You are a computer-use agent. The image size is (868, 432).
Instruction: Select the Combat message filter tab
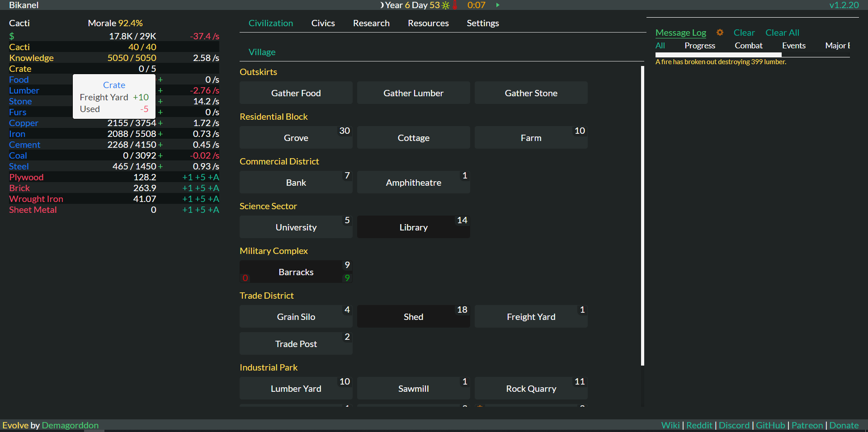(x=748, y=46)
